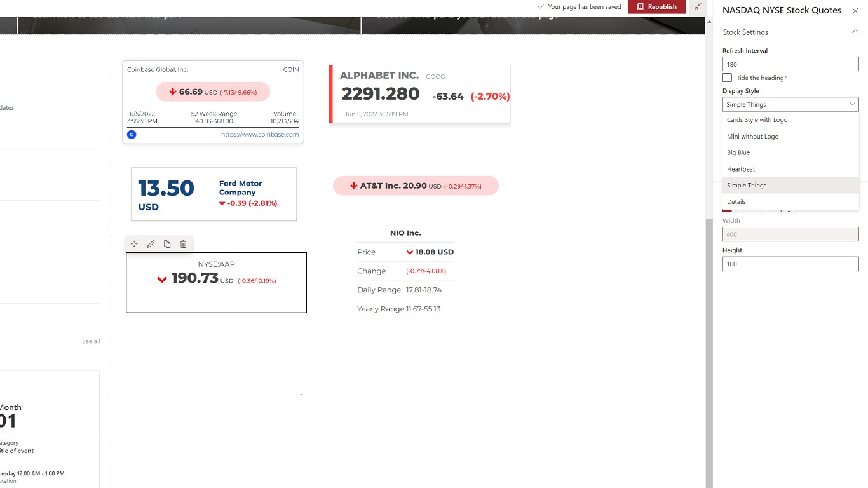Open the coinbase.com link
The width and height of the screenshot is (868, 488).
pyautogui.click(x=260, y=134)
